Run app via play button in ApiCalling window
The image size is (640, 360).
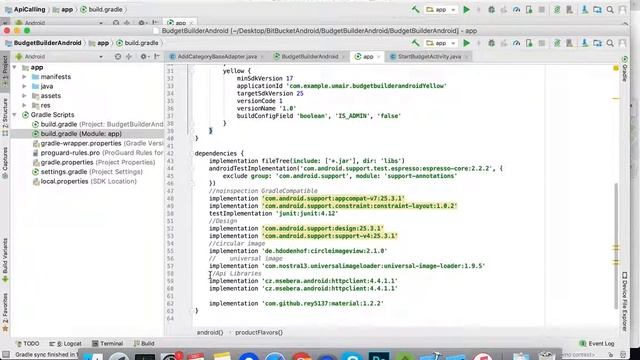[467, 9]
